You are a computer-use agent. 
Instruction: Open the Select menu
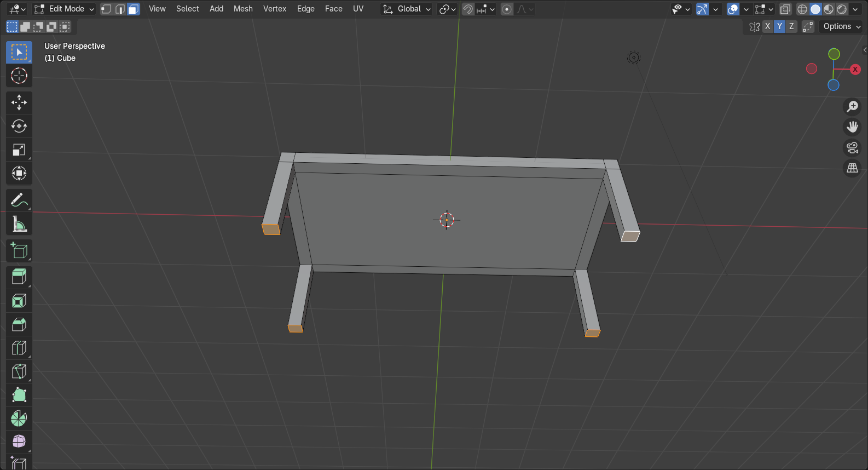[187, 9]
